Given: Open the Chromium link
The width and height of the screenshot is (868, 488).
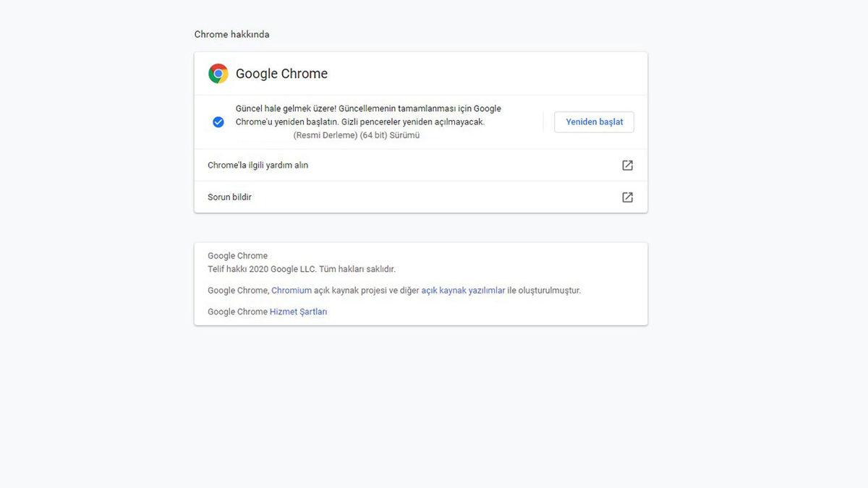Looking at the screenshot, I should tap(292, 291).
